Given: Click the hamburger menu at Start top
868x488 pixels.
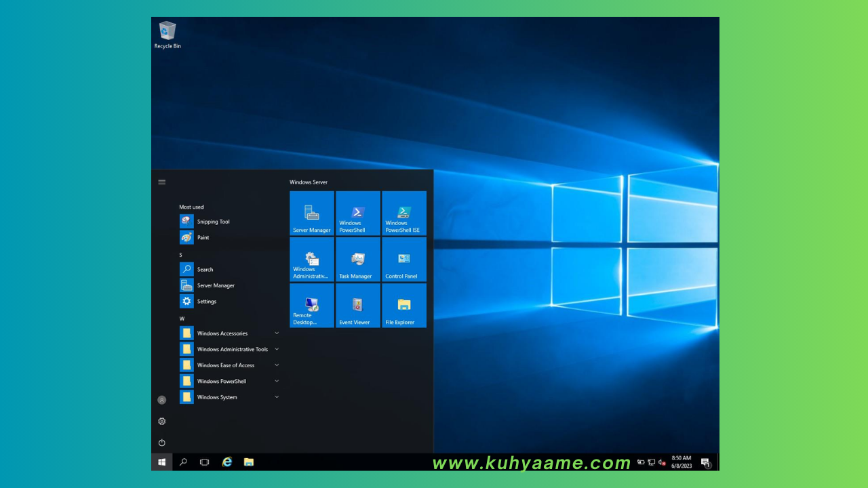Looking at the screenshot, I should click(162, 182).
